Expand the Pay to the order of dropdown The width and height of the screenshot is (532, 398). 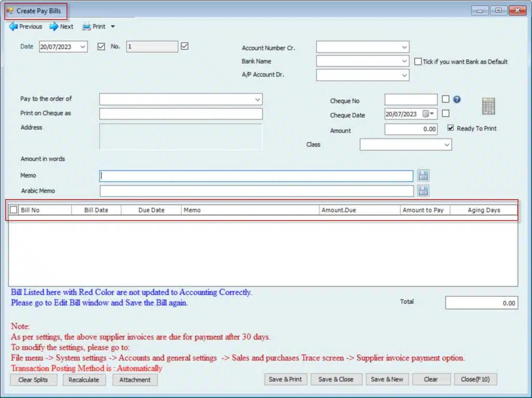258,99
